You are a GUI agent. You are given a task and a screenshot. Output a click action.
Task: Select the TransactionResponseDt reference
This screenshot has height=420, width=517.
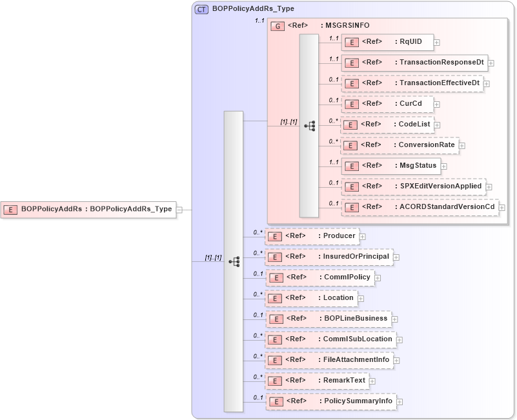click(x=420, y=63)
